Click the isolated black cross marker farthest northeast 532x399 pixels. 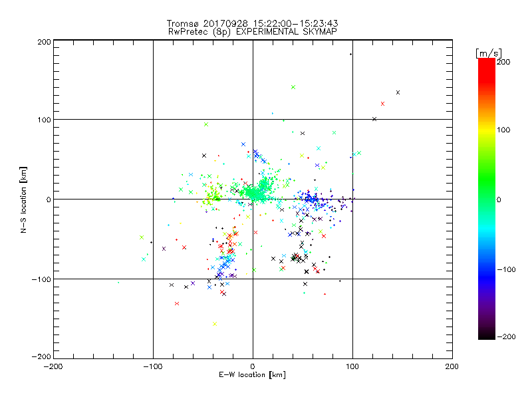coord(398,92)
